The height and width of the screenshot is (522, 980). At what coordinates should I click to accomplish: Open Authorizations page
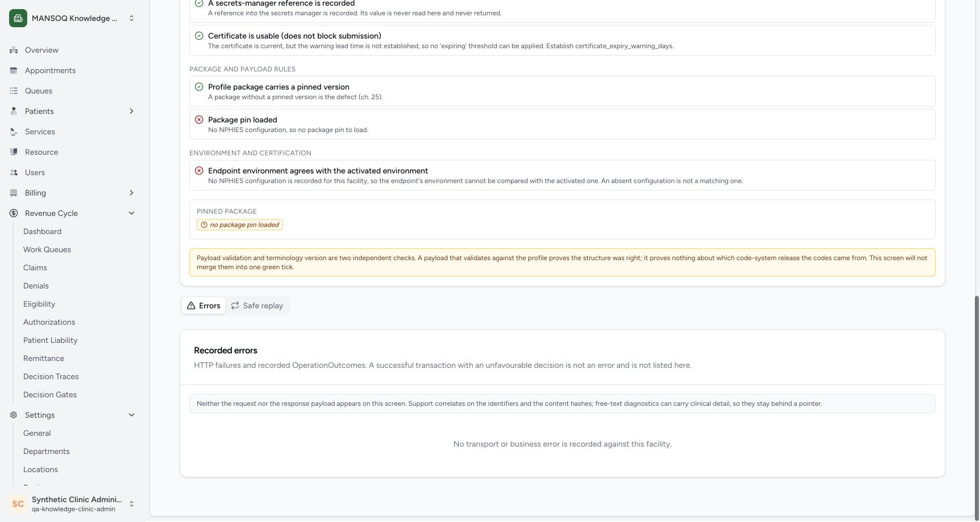click(x=49, y=322)
